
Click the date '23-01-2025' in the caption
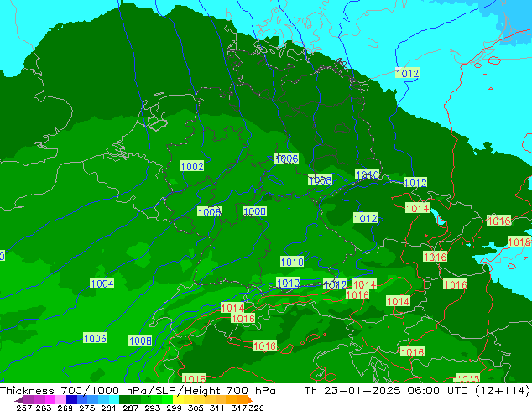point(362,390)
